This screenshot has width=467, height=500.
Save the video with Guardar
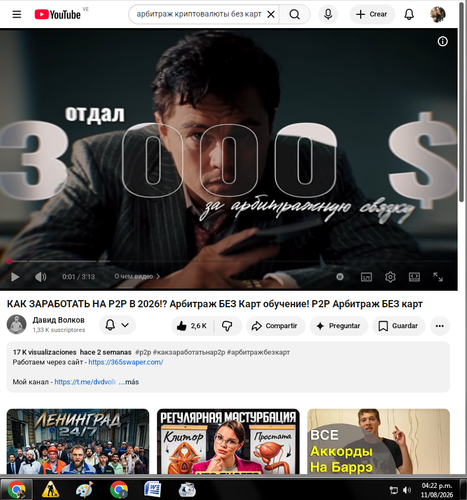pos(399,326)
